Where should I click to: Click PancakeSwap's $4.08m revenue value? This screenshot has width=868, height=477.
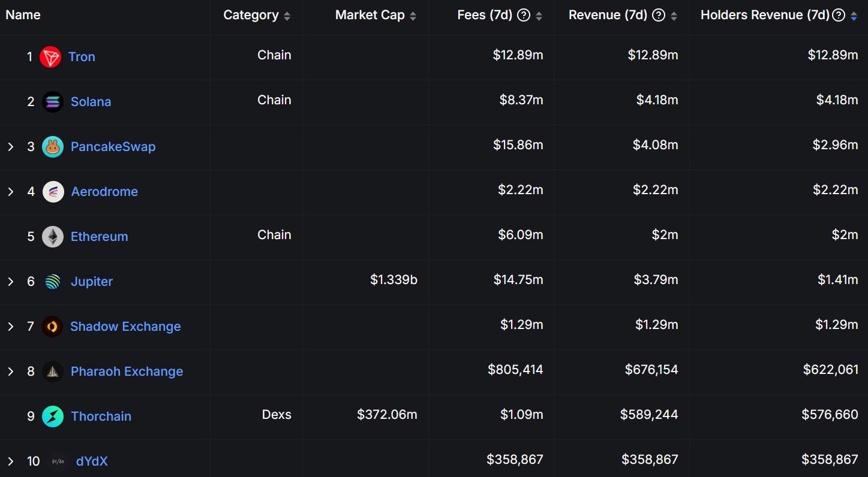tap(656, 145)
